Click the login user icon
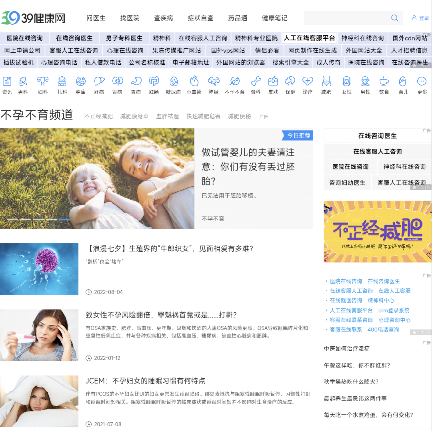This screenshot has height=431, width=432. coord(414,18)
